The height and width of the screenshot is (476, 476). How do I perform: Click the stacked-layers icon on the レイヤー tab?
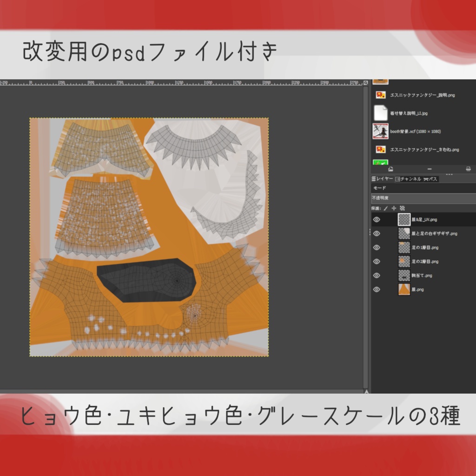point(373,178)
